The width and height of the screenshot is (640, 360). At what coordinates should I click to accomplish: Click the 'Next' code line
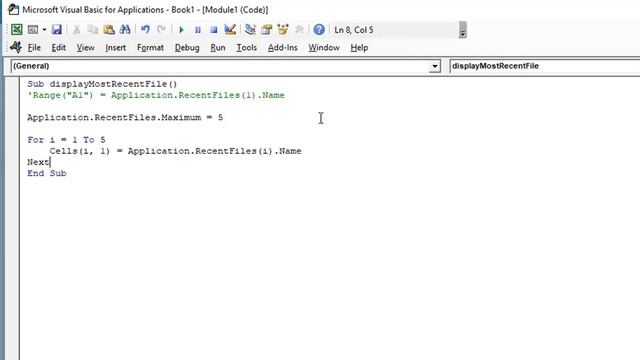click(x=38, y=162)
